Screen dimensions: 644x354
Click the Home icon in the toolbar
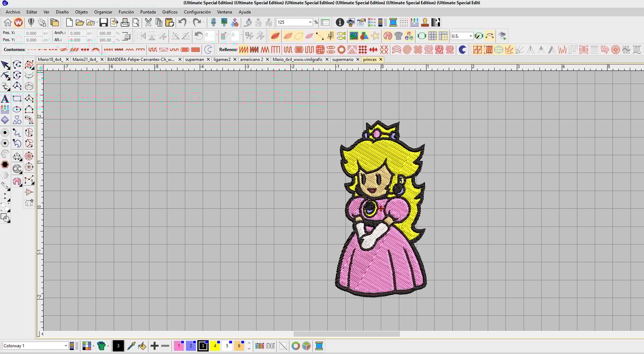[x=7, y=22]
